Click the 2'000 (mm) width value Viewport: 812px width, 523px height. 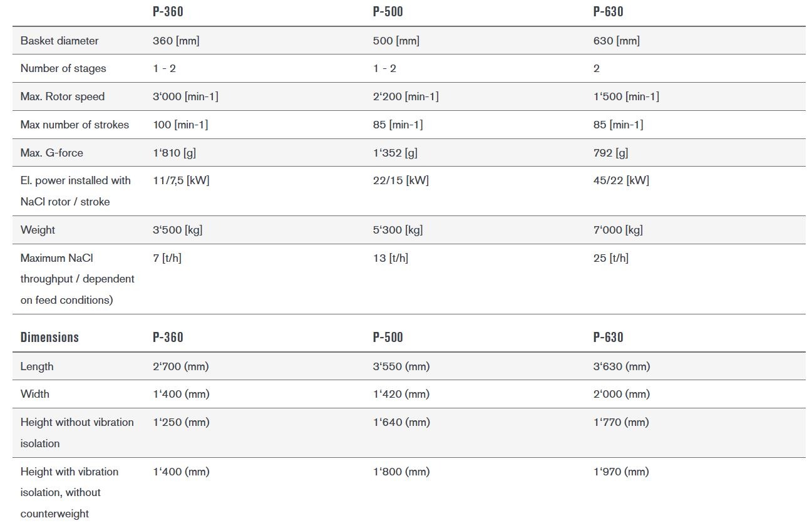[x=621, y=394]
